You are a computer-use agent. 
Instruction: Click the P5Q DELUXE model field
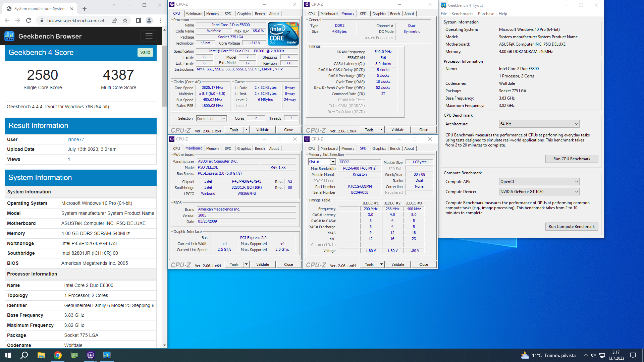click(x=228, y=167)
